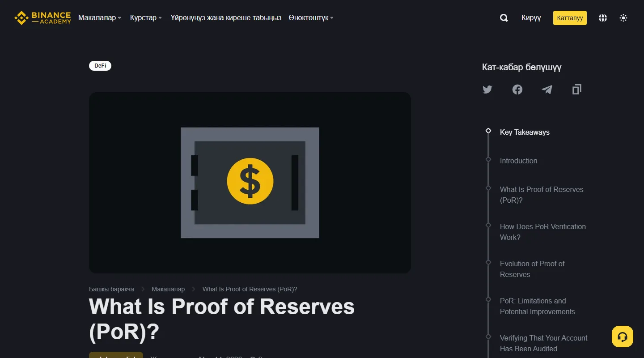Jump to Evolution of Proof of Reserves
Screen dimensions: 644x358
(x=532, y=269)
